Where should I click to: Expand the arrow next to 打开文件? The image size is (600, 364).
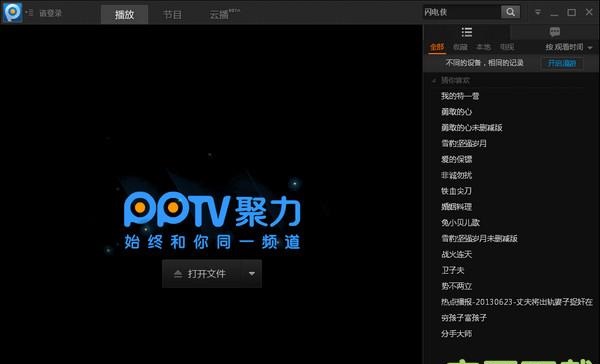pos(251,274)
